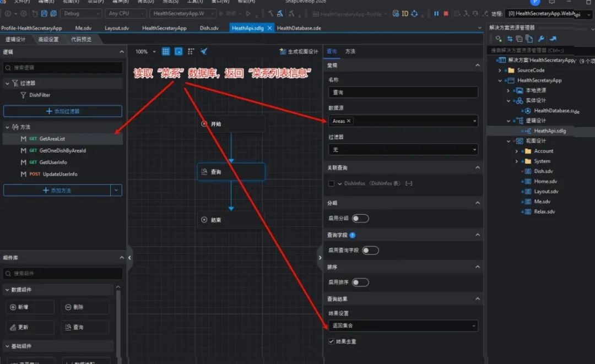Open the 代码预览 tab
595x364 pixels.
[81, 40]
